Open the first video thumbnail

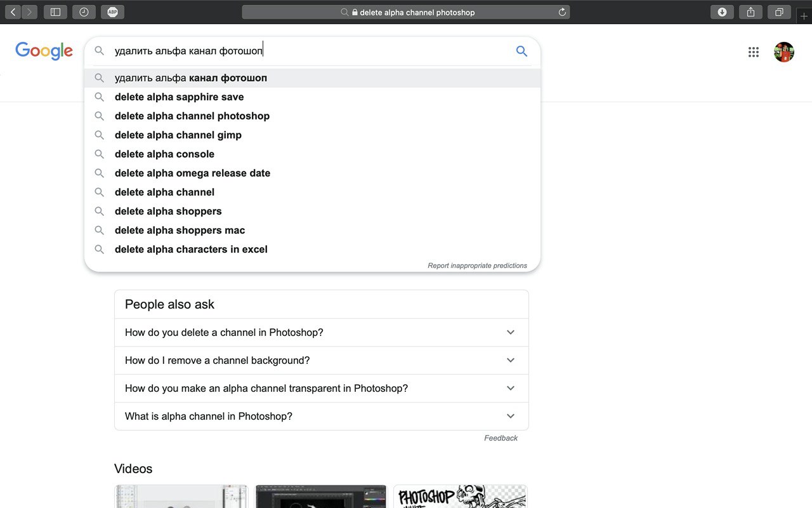(181, 497)
